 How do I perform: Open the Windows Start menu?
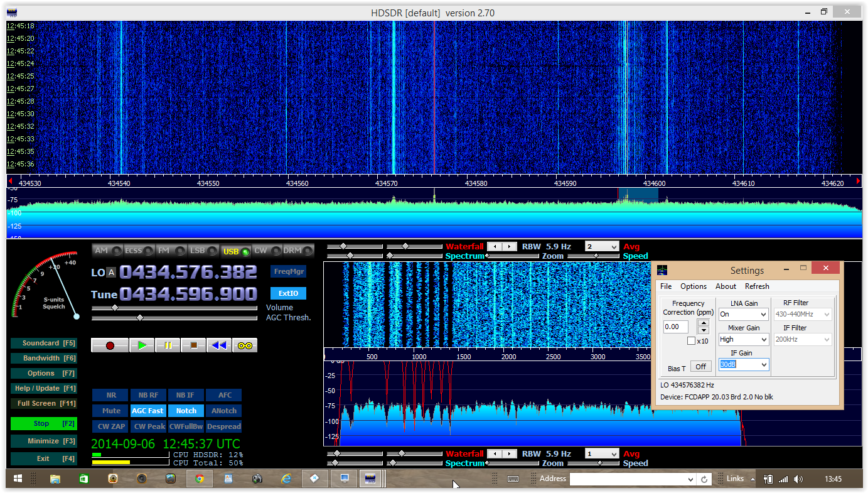18,479
